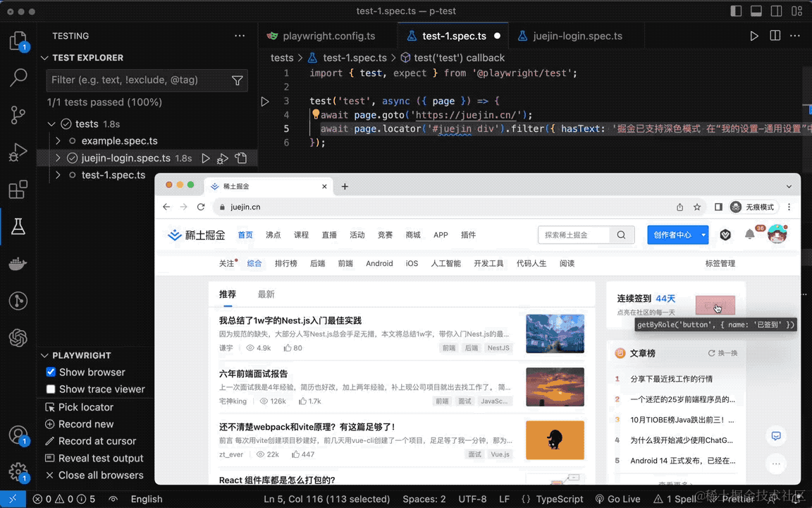
Task: Open Testing panel more actions menu
Action: [239, 36]
